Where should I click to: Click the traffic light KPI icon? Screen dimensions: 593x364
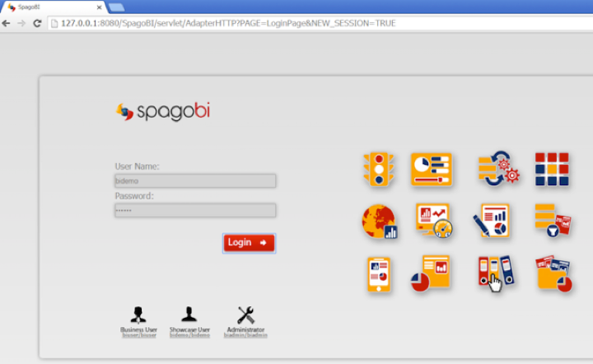click(x=379, y=169)
